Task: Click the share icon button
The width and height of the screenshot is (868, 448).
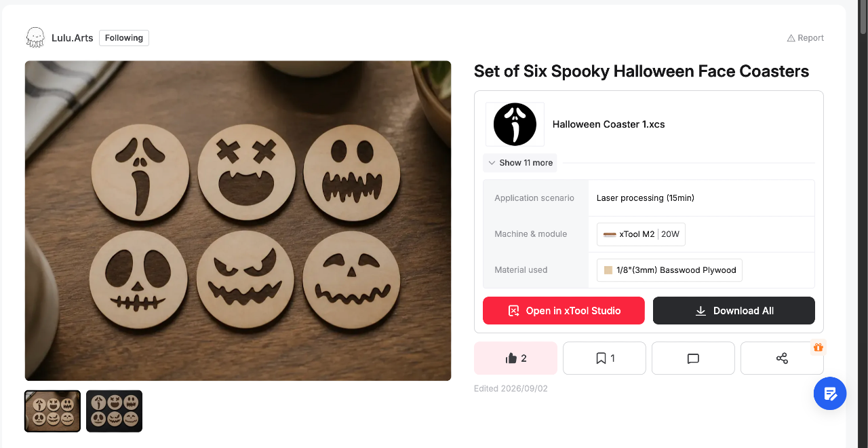Action: click(x=782, y=358)
